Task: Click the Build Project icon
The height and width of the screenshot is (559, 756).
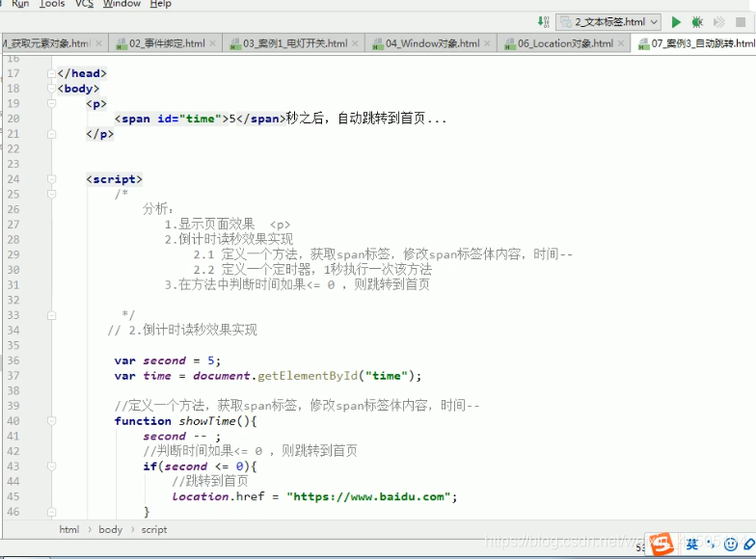Action: [x=544, y=21]
